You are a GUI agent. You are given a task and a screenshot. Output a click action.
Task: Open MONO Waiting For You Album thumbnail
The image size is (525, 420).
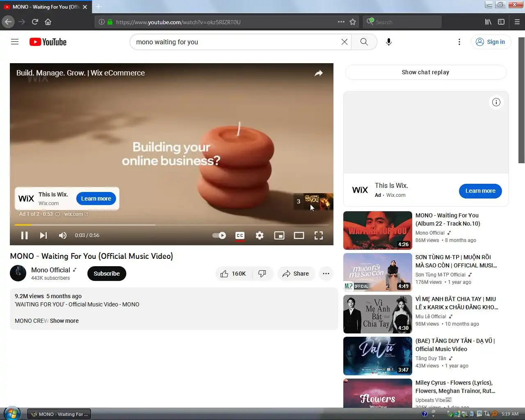pos(378,231)
